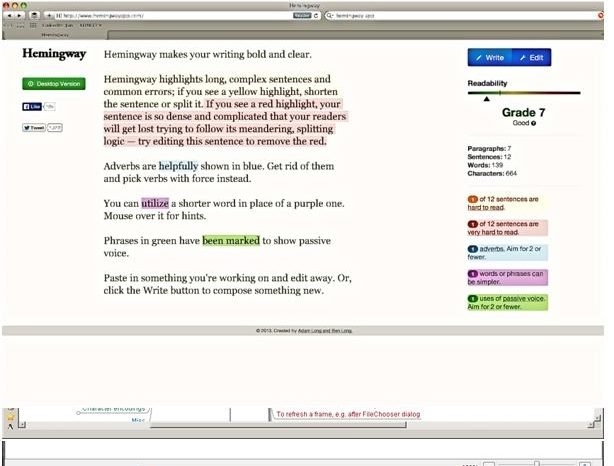Click the green passive voice count badge
614x466 pixels.
pyautogui.click(x=473, y=298)
